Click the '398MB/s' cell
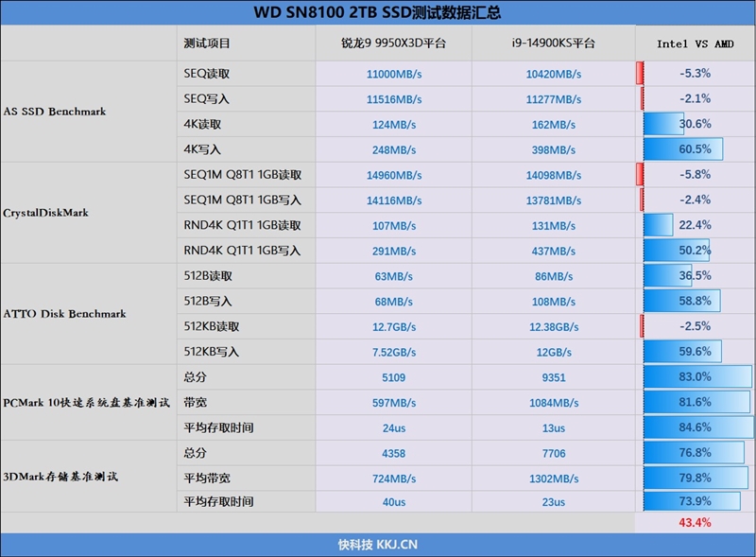Screen dimensions: 756x557 point(554,149)
